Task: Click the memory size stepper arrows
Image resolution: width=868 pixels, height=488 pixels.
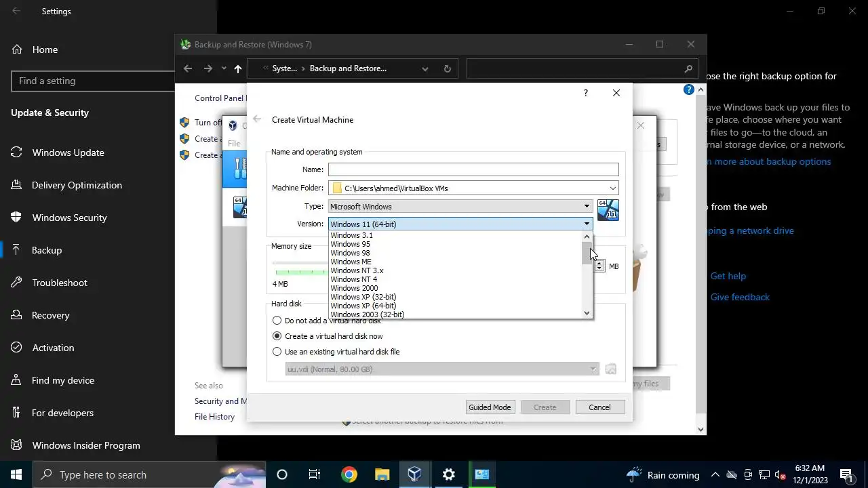Action: [599, 266]
